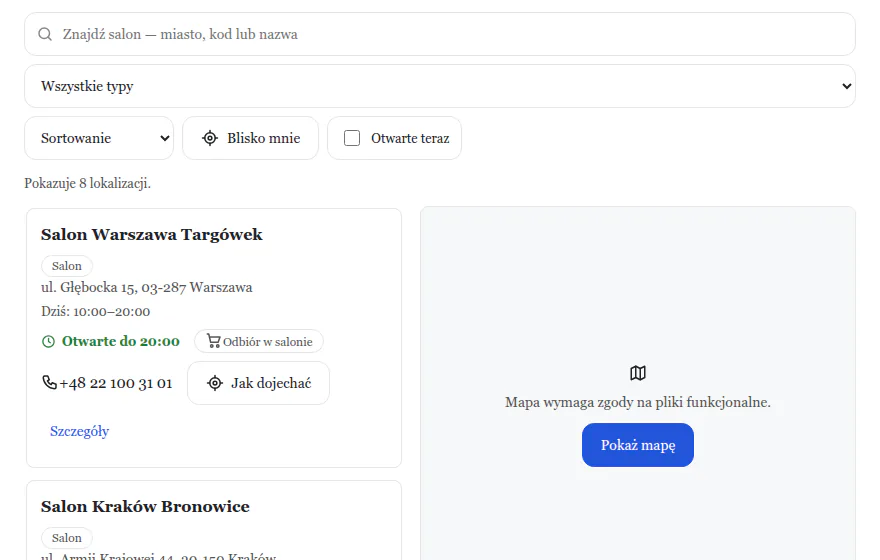Click the phone handset icon
880x560 pixels.
pyautogui.click(x=49, y=383)
